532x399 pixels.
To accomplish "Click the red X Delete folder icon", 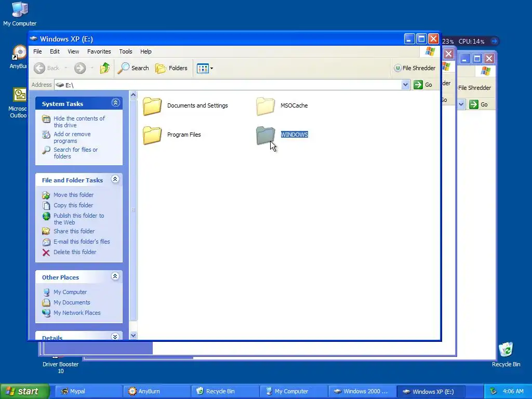I will 46,252.
